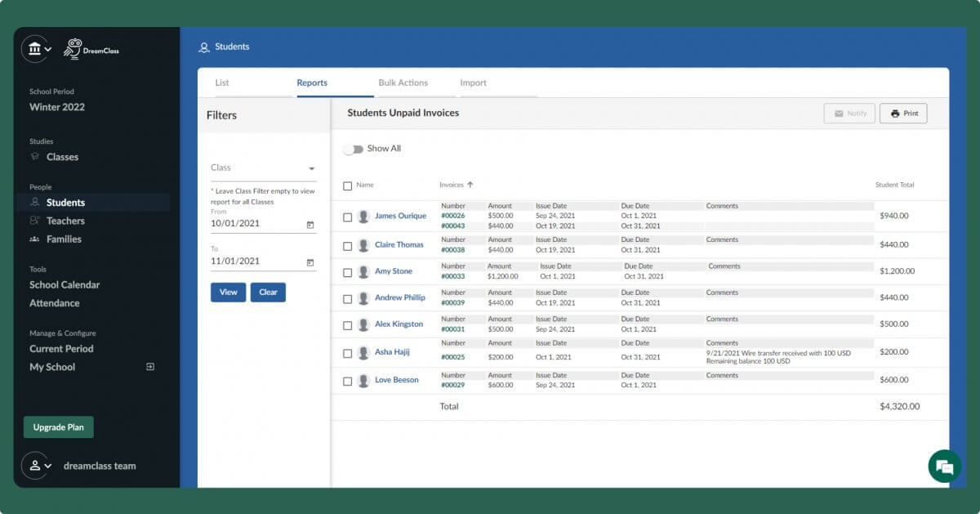
Task: Click the school institution icon at top left
Action: coord(33,48)
